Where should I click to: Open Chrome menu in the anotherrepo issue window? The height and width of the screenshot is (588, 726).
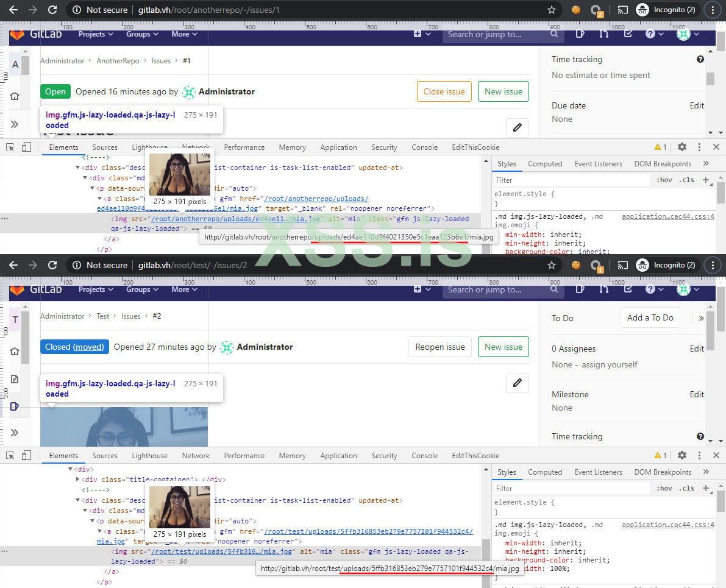[x=713, y=10]
